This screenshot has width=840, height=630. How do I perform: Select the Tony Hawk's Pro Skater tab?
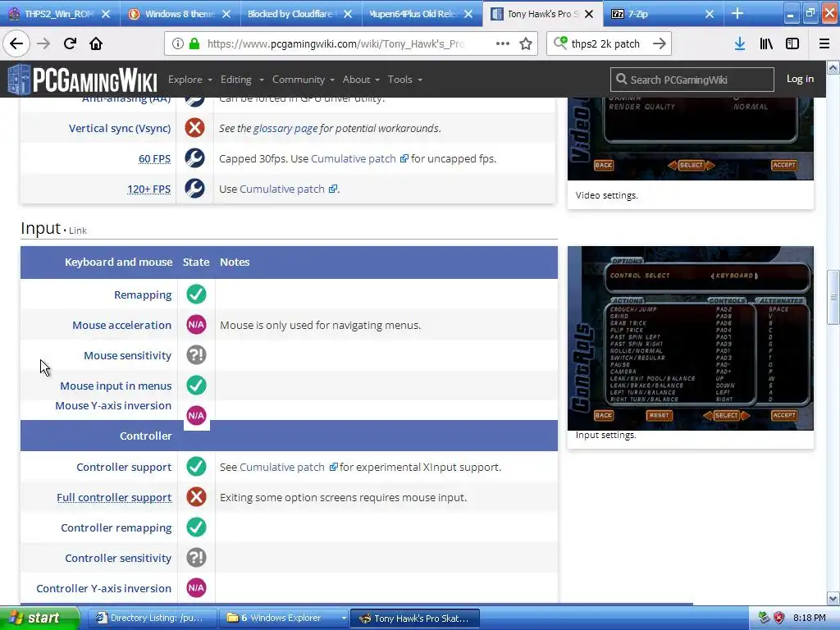[541, 14]
